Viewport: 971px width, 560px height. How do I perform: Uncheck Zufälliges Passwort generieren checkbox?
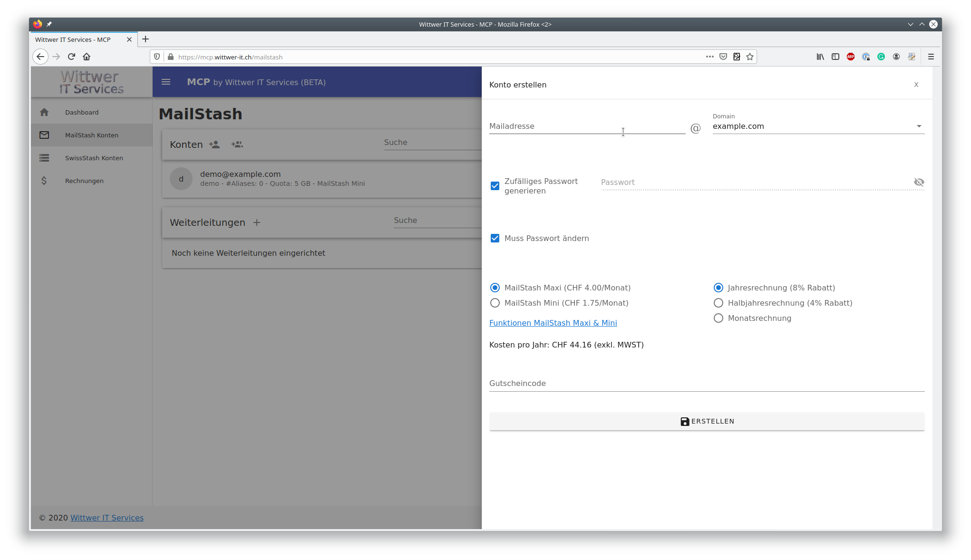(495, 186)
